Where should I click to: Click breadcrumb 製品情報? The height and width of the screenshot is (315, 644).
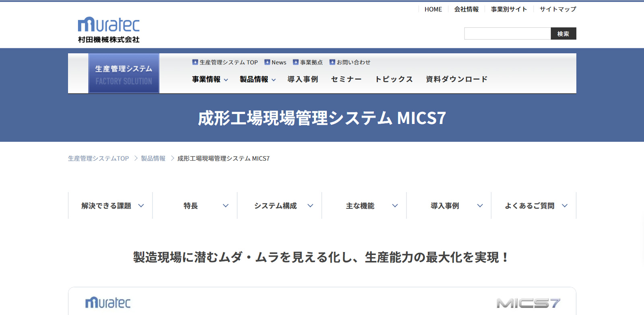[153, 158]
